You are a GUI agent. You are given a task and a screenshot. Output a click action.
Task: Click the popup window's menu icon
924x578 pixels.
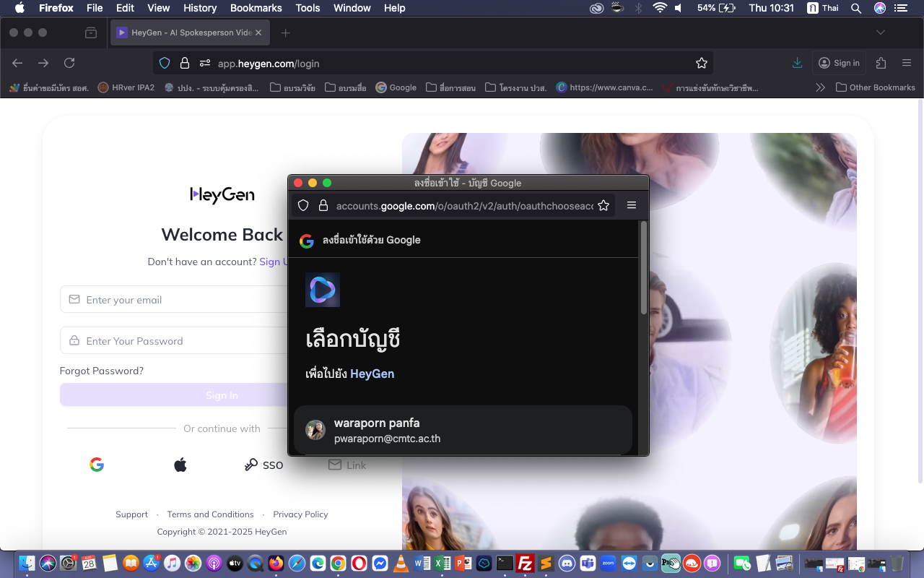632,205
